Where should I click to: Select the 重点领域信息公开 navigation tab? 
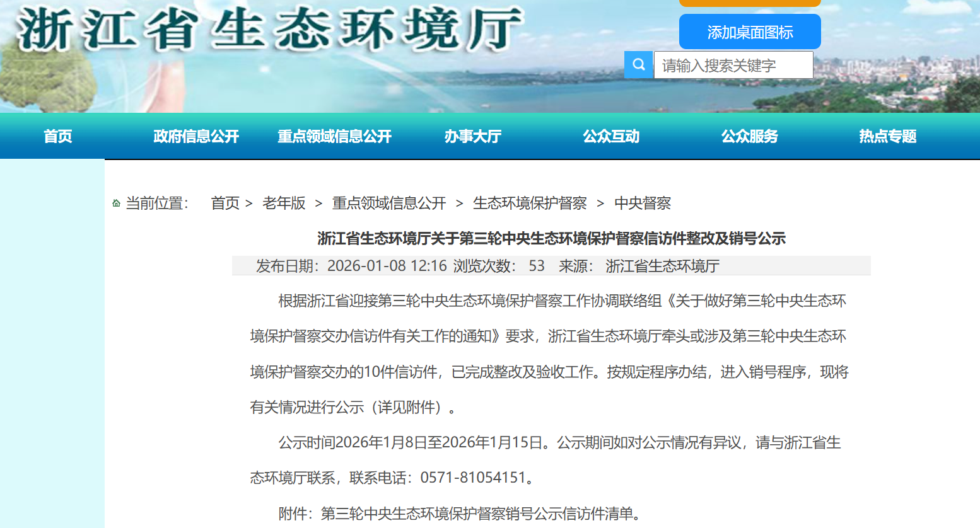[x=334, y=136]
